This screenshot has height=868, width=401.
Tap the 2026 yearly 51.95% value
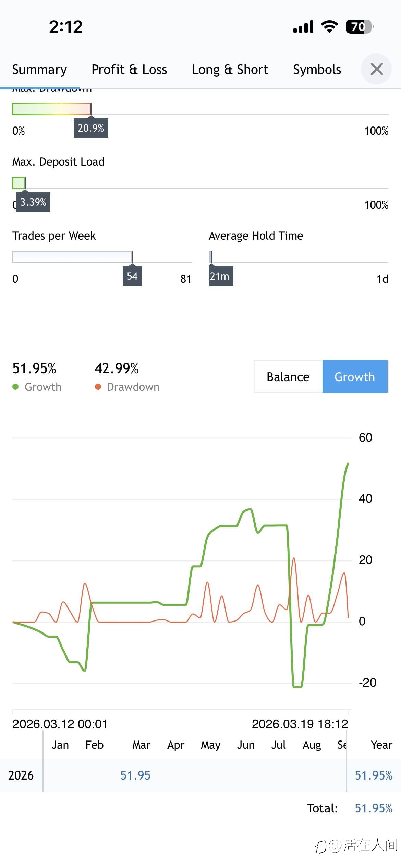pos(373,775)
